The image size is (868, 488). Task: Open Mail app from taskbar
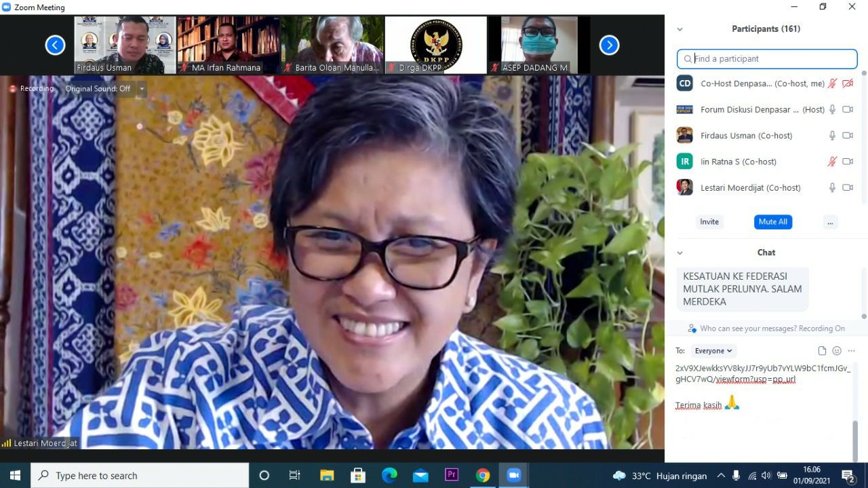pyautogui.click(x=420, y=475)
